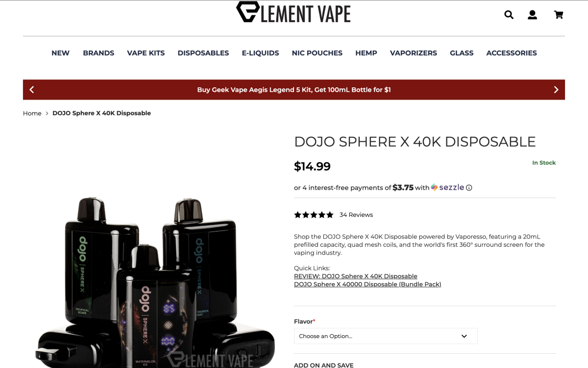Viewport: 588px width, 368px height.
Task: Open the user account icon
Action: [x=532, y=15]
